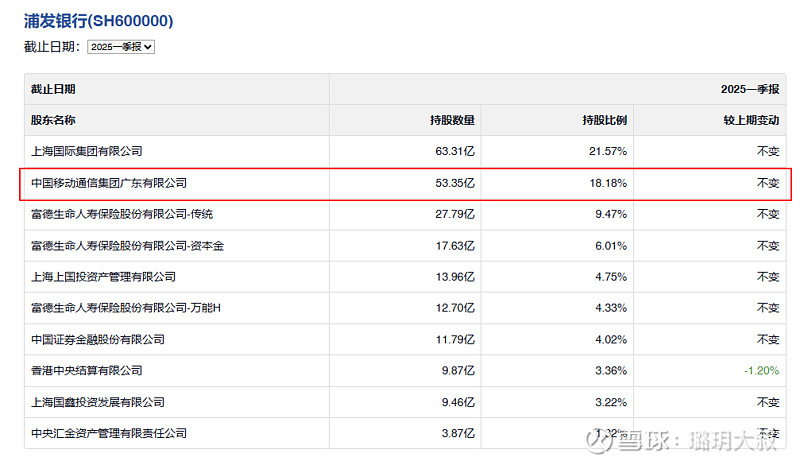Click the 4.75% ratio cell
This screenshot has height=465, width=800.
point(611,277)
